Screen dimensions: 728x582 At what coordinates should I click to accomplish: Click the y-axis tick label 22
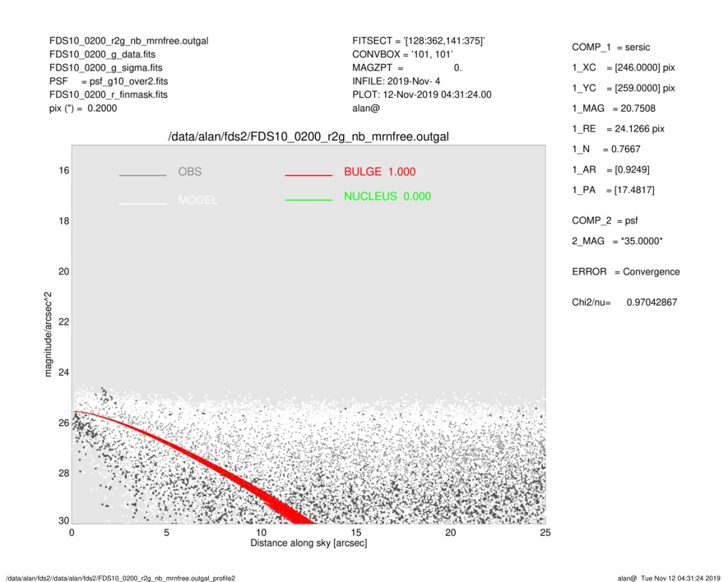click(63, 321)
